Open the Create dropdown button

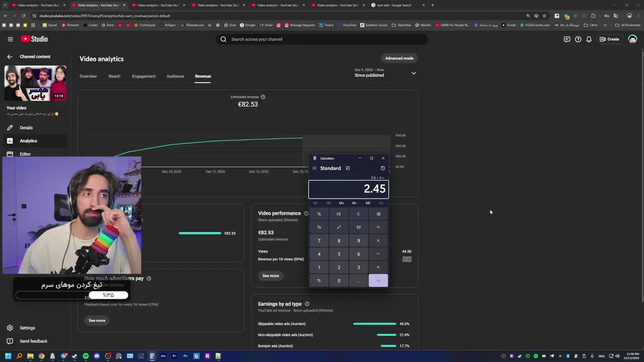point(609,39)
